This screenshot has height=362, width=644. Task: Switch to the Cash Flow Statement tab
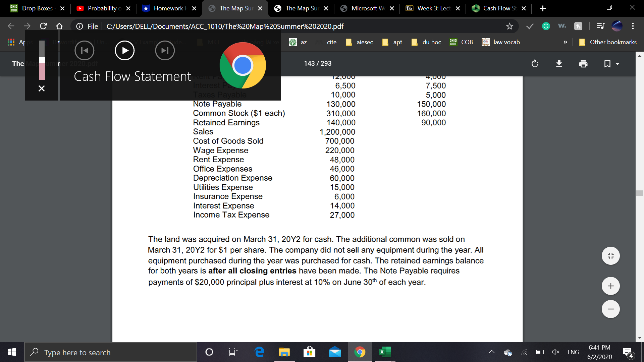(499, 8)
